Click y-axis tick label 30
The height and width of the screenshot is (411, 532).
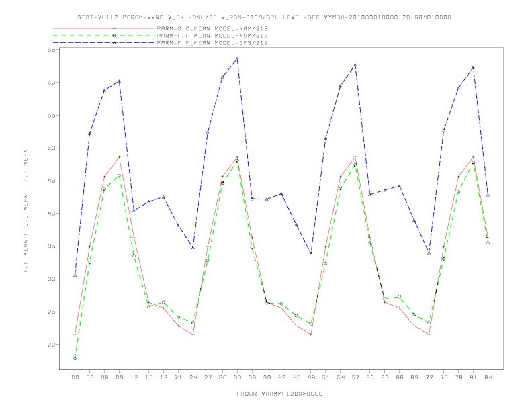(x=51, y=279)
